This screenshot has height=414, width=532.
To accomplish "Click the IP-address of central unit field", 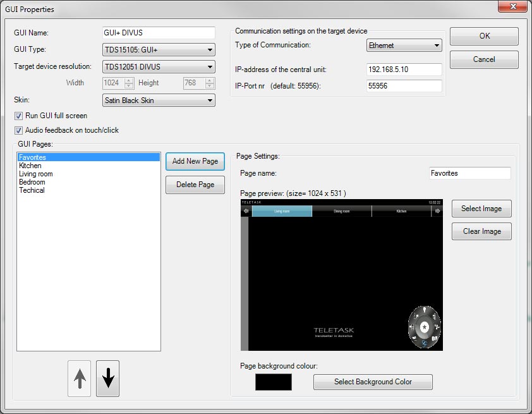I will coord(404,70).
